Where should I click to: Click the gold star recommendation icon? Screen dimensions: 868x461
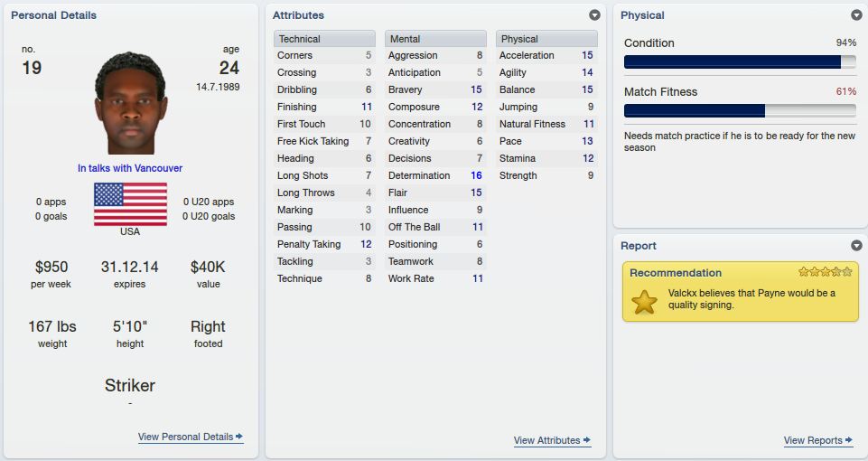pyautogui.click(x=644, y=302)
